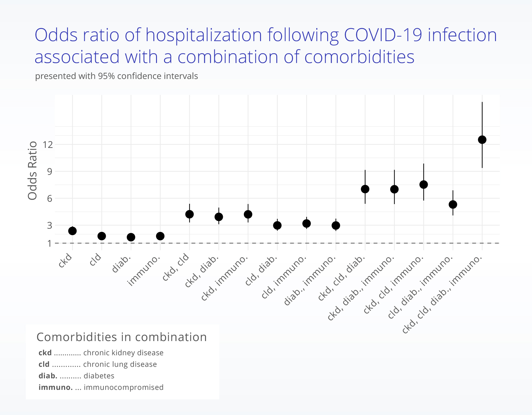Image resolution: width=532 pixels, height=415 pixels.
Task: Click the ckd, immuno. data point
Action: click(248, 214)
